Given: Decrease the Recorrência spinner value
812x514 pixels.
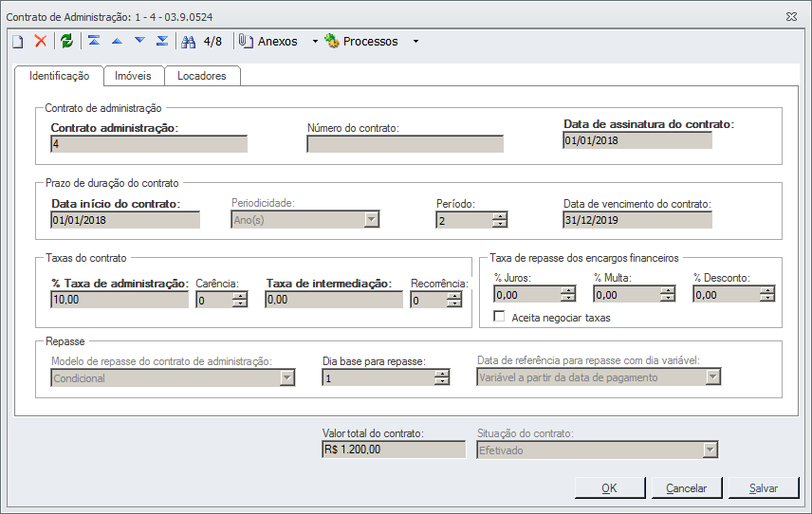Looking at the screenshot, I should pos(454,303).
